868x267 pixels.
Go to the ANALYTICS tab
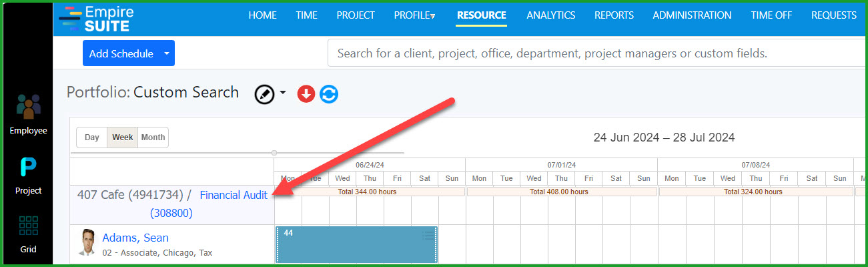pos(551,15)
